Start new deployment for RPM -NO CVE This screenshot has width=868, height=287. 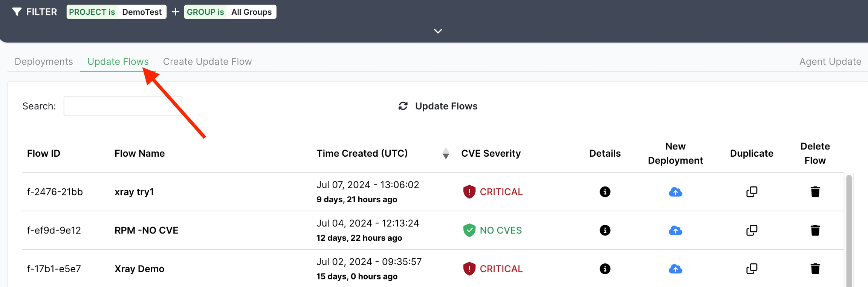tap(675, 230)
